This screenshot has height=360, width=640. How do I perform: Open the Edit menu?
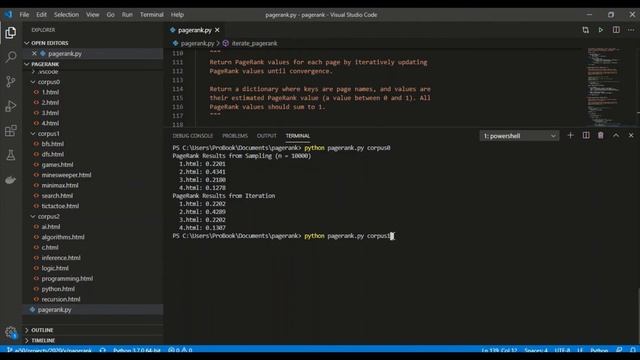coord(41,15)
